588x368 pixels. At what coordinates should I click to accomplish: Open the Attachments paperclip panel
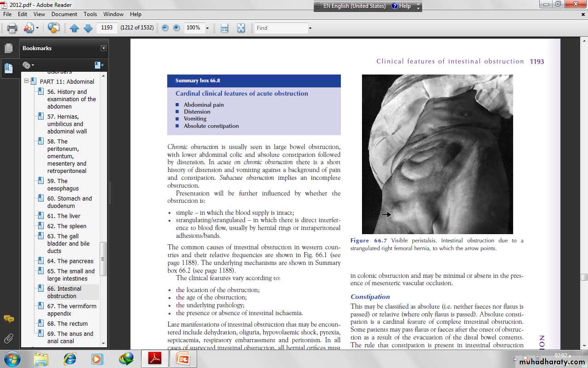click(8, 339)
